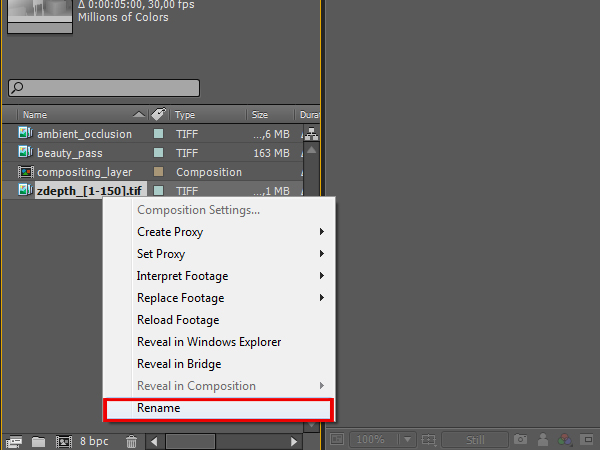Viewport: 600px width, 450px height.
Task: Click the label tag column icon
Action: [x=159, y=115]
